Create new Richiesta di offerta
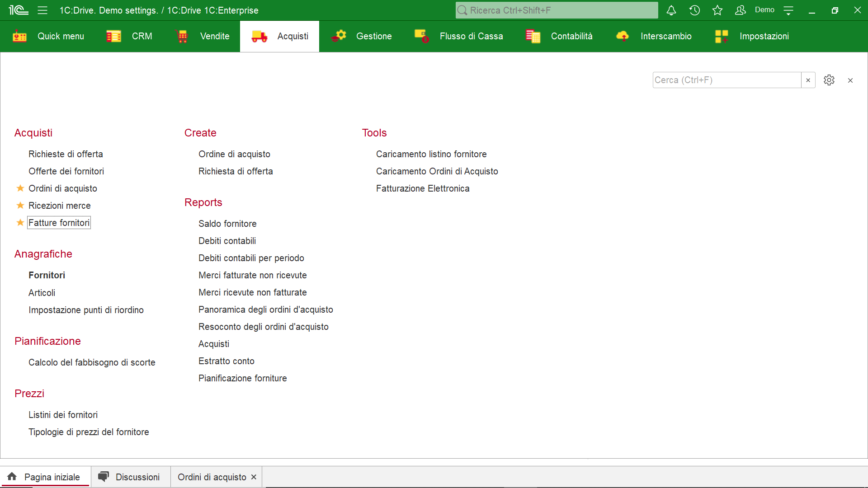868x488 pixels. click(236, 171)
